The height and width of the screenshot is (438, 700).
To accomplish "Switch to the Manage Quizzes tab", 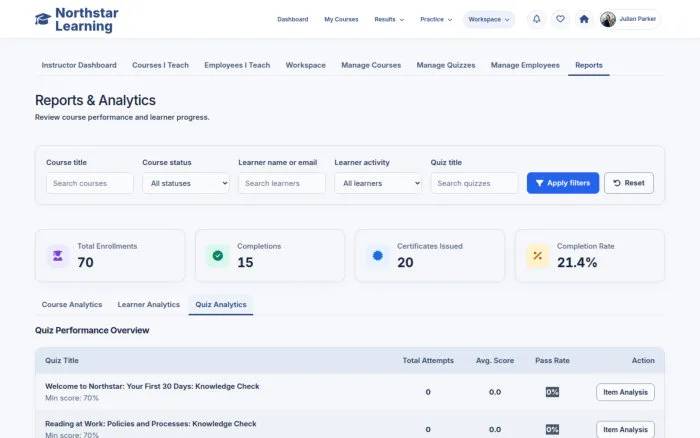I will pyautogui.click(x=446, y=65).
